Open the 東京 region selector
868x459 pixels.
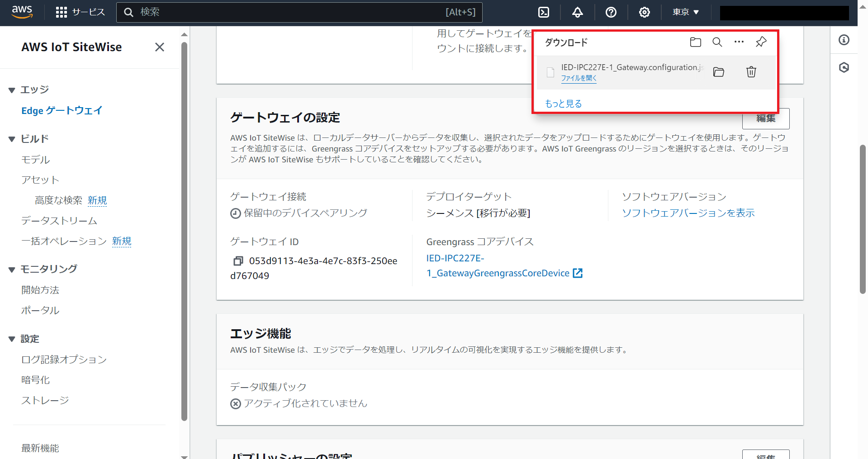tap(685, 12)
